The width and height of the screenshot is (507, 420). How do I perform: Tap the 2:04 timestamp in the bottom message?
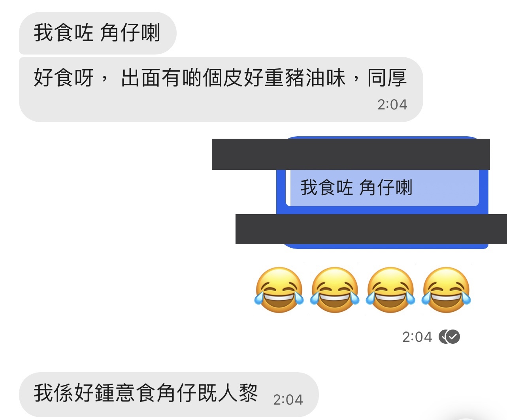pos(288,400)
